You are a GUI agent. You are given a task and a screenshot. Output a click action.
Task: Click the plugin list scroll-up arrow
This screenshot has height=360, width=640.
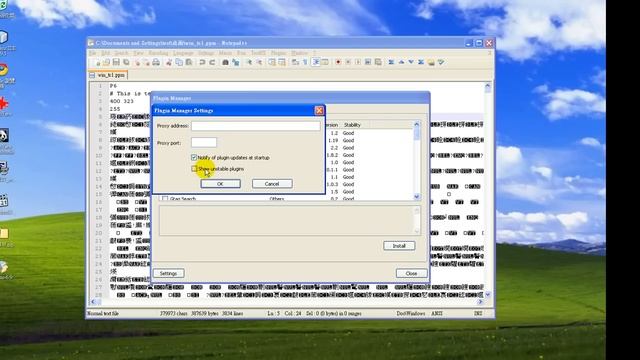417,124
